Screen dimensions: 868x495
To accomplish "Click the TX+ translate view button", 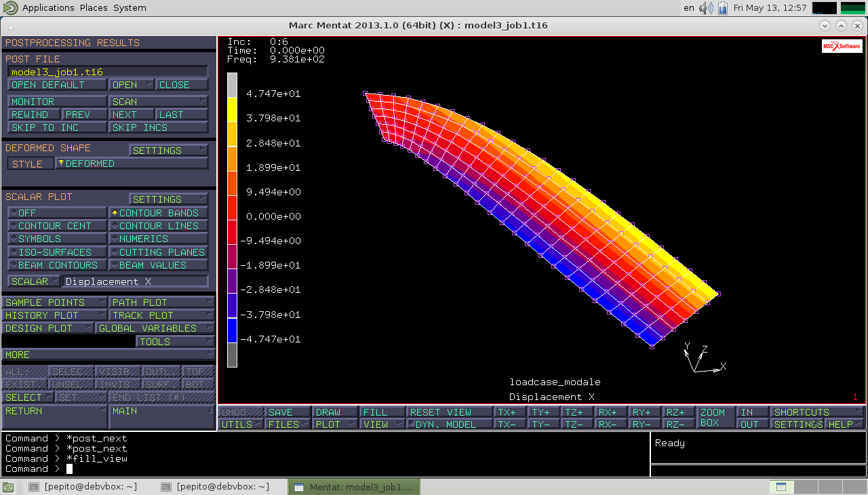I will [x=509, y=412].
